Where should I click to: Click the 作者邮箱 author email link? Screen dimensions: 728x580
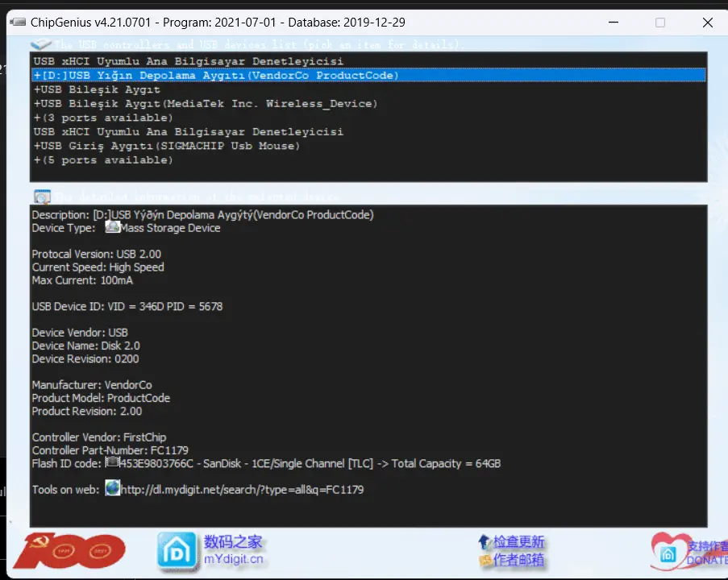pyautogui.click(x=518, y=560)
